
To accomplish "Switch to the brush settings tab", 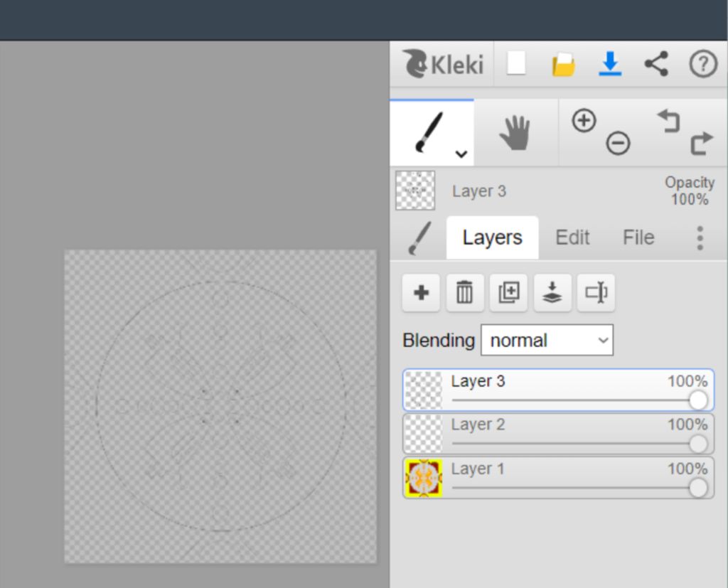I will tap(419, 237).
